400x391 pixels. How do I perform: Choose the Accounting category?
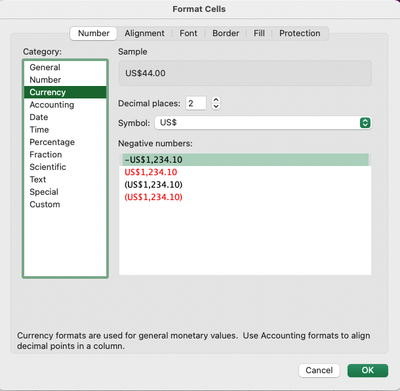[x=65, y=105]
